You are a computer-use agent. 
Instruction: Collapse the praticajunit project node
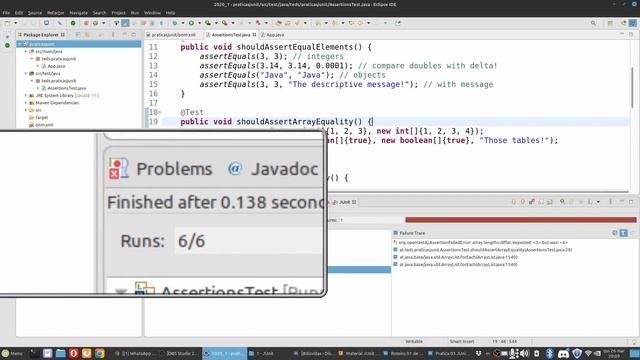click(20, 44)
